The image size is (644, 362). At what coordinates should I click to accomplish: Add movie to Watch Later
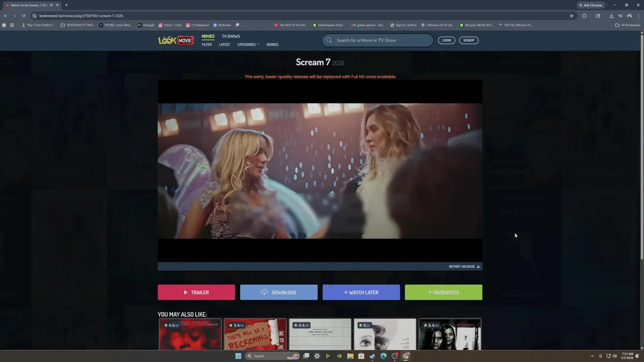click(x=361, y=292)
